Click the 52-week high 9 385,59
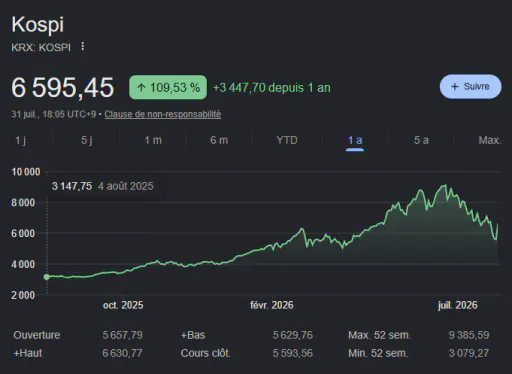Viewport: 512px width, 374px height. pos(469,335)
